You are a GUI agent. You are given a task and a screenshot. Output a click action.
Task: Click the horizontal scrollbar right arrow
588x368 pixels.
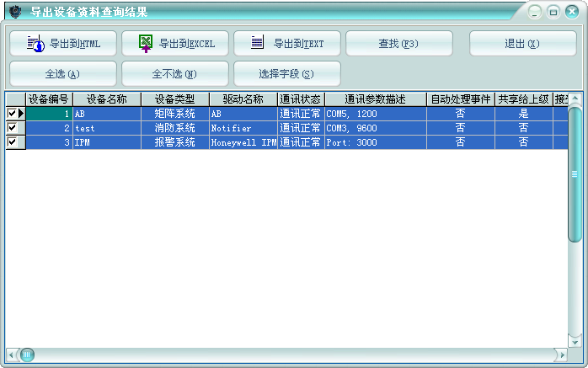click(x=559, y=354)
